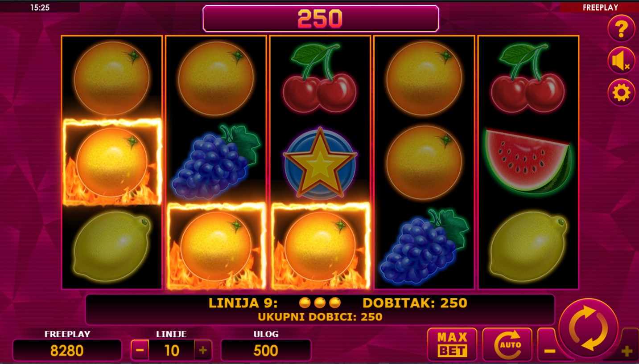Click the FREEPLAY label in the top corner
This screenshot has width=639, height=364.
pyautogui.click(x=600, y=8)
